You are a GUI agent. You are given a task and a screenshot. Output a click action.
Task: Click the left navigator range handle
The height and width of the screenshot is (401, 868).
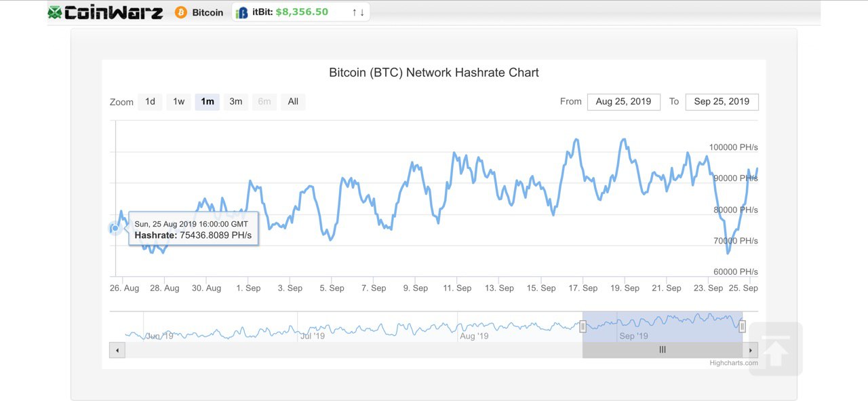click(x=583, y=326)
